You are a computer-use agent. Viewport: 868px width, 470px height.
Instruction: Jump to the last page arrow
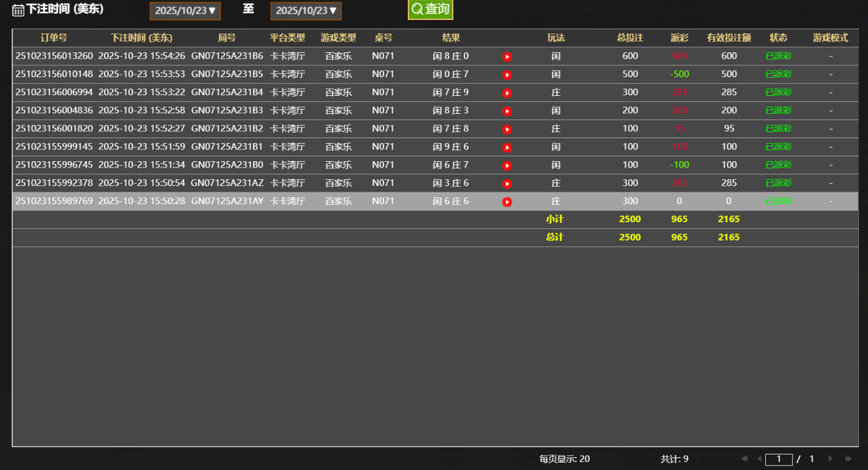[x=849, y=459]
